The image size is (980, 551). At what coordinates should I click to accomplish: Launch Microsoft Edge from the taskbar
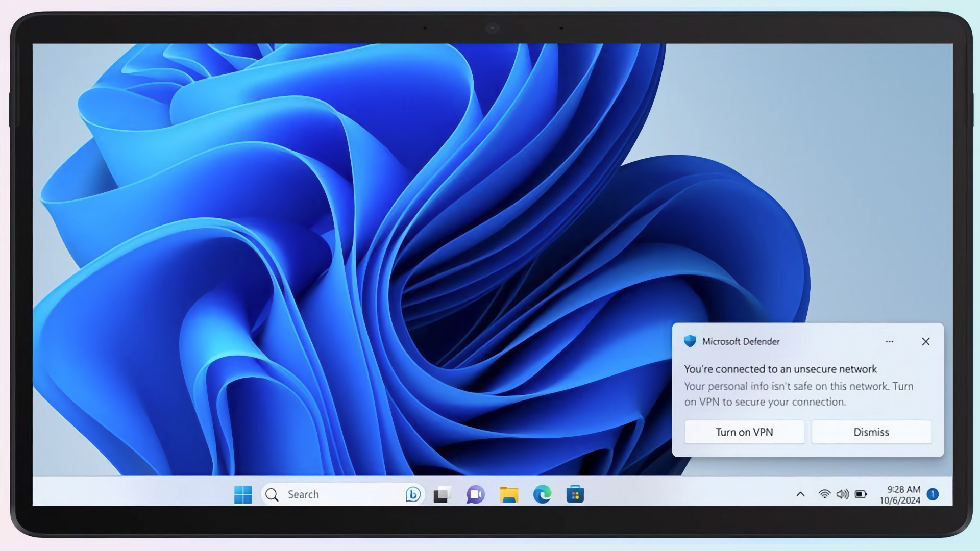tap(542, 494)
